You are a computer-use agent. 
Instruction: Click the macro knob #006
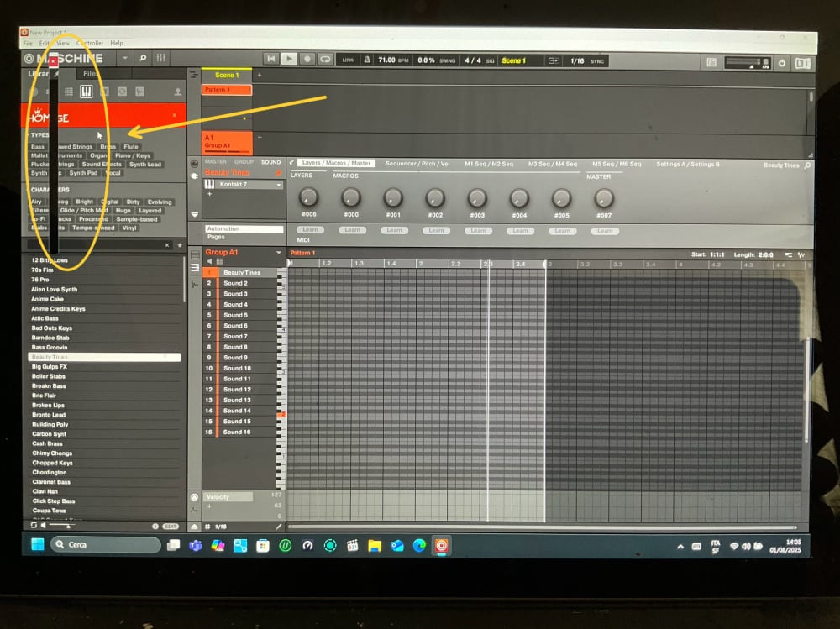click(x=308, y=197)
